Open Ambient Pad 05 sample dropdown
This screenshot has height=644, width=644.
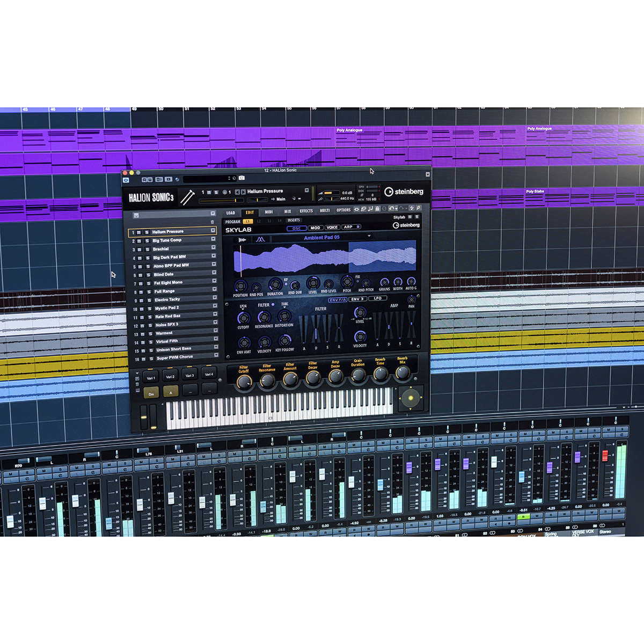(369, 237)
